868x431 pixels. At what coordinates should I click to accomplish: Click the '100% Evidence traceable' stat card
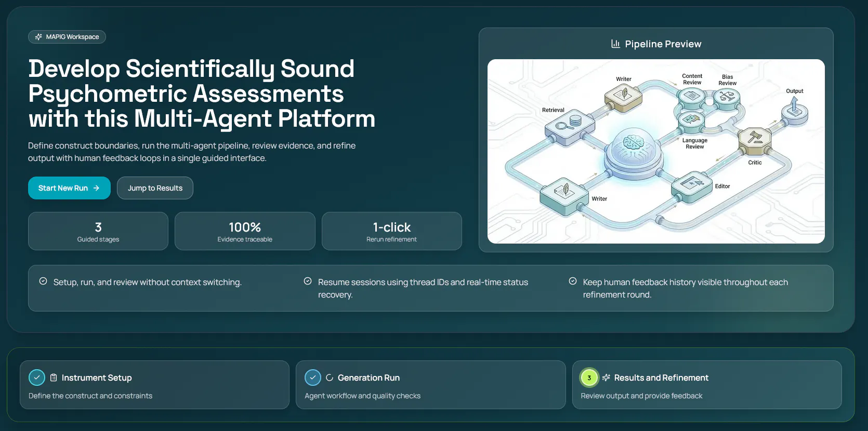245,231
